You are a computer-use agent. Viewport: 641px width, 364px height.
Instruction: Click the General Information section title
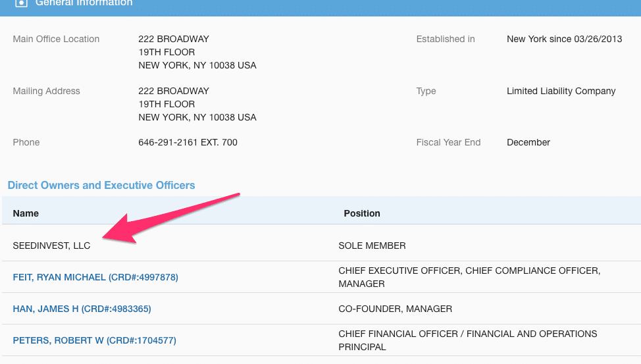(84, 3)
